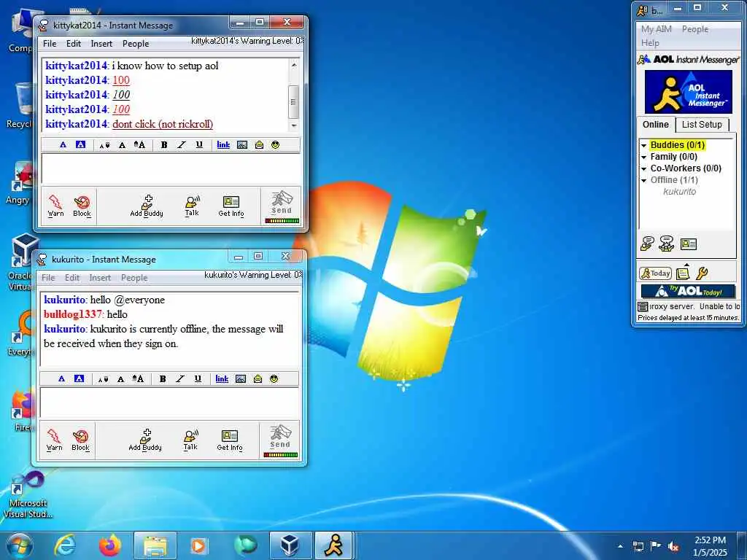
Task: Click the Try AOL Today banner
Action: (x=688, y=291)
